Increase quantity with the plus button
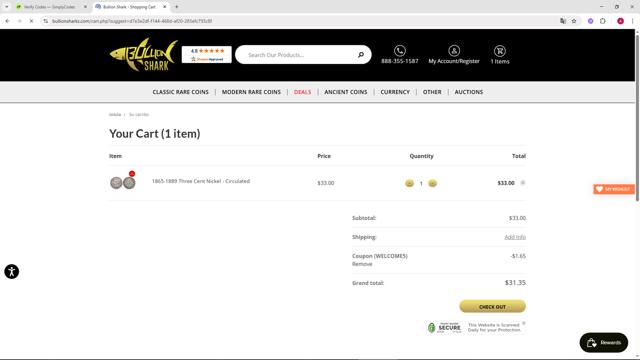Screen dimensions: 640x360 (433, 183)
